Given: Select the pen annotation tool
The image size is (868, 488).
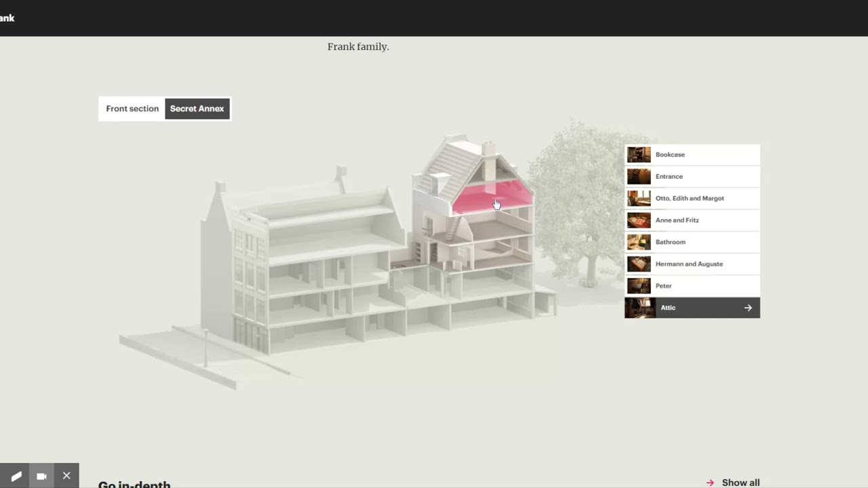Looking at the screenshot, I should coord(16,476).
